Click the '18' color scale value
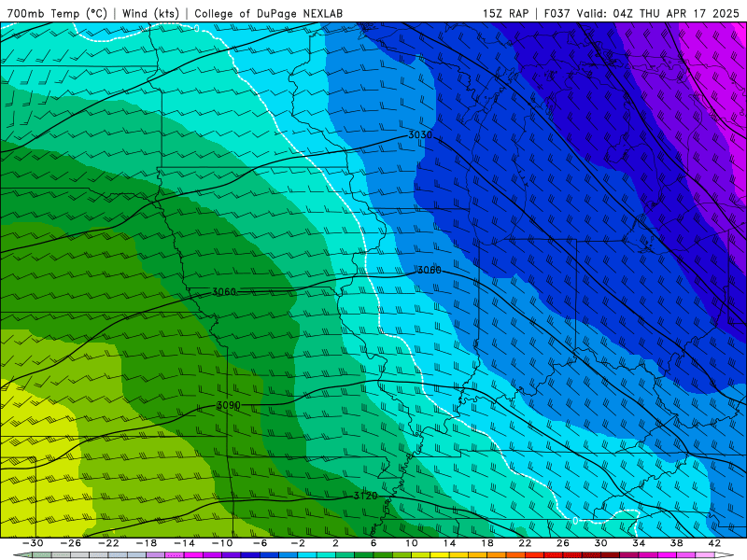 click(486, 543)
